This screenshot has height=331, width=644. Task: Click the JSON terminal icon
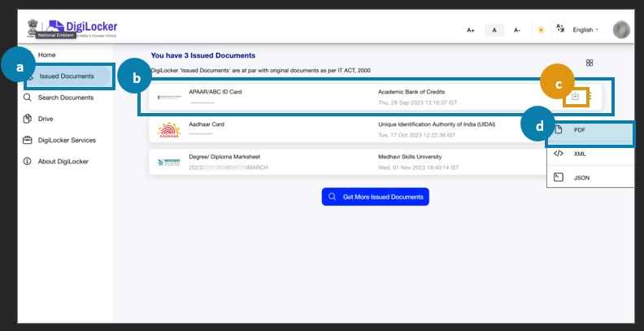pyautogui.click(x=558, y=177)
